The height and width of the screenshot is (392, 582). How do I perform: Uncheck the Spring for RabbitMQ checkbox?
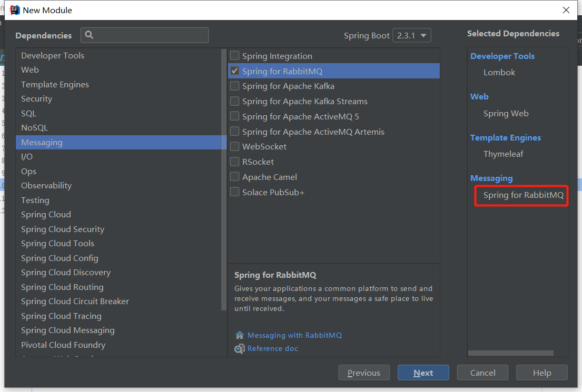click(x=234, y=71)
